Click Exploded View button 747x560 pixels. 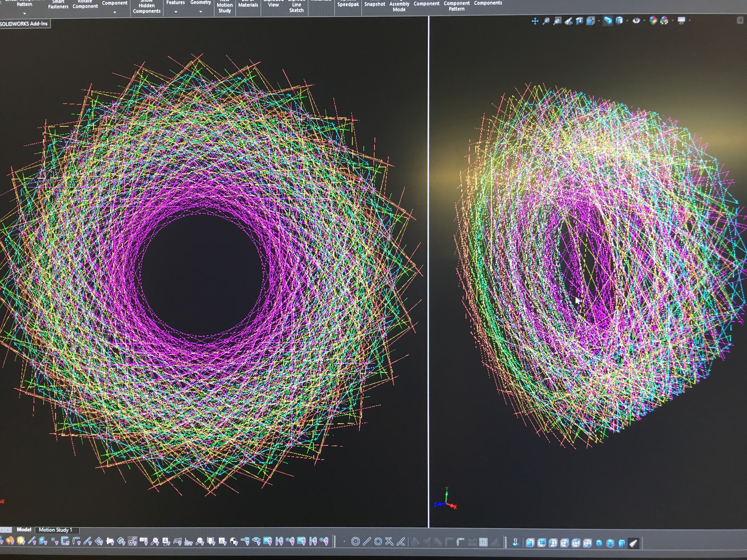click(273, 3)
